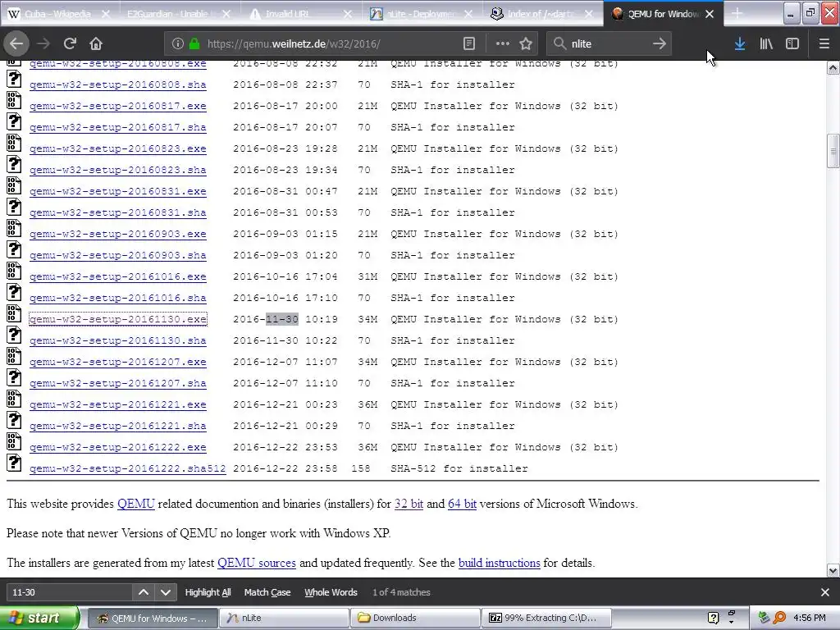Screen dimensions: 840x630
Task: Open qemu-w32-setup-20160903.sha link
Action: coord(118,256)
